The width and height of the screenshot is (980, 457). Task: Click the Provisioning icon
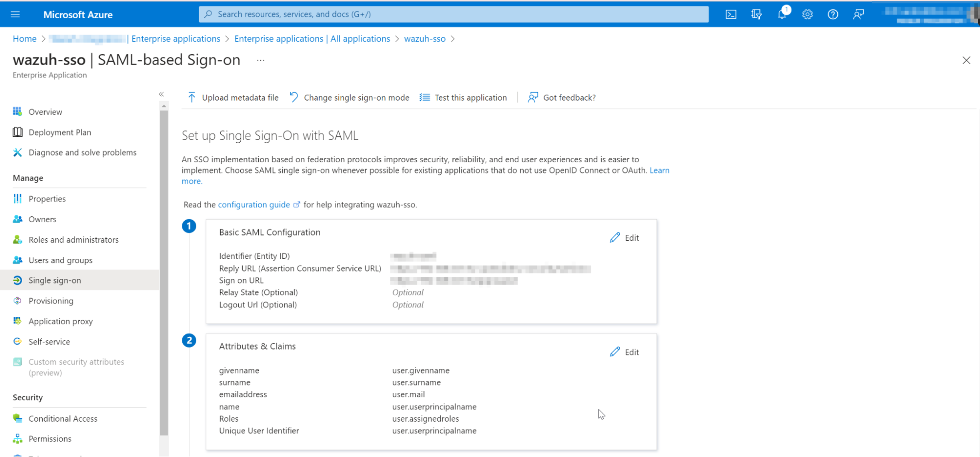coord(18,301)
